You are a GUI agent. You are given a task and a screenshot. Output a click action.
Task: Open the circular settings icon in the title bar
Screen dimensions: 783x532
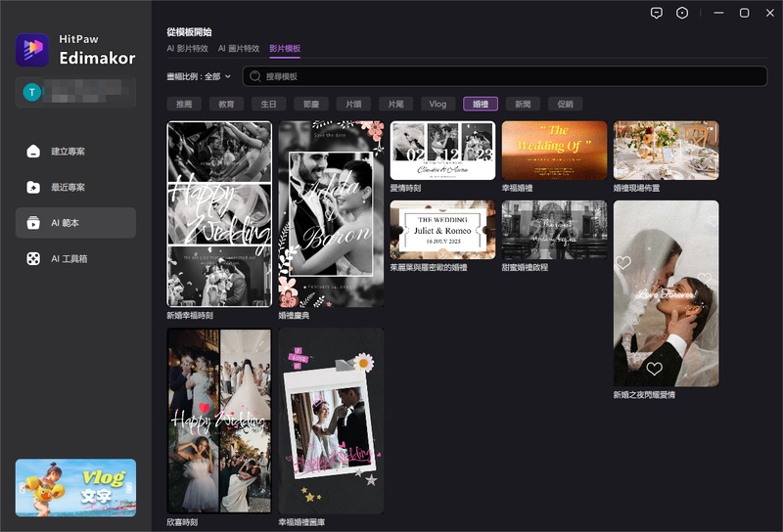(682, 13)
